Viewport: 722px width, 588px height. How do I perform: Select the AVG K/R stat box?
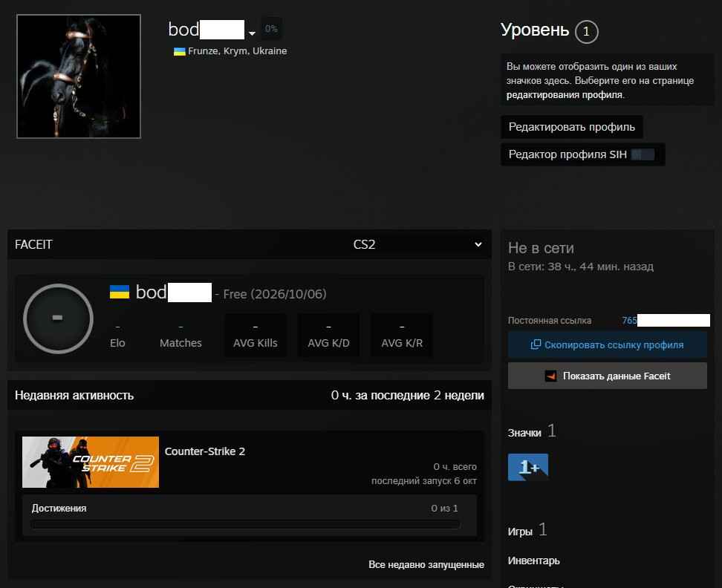point(402,336)
